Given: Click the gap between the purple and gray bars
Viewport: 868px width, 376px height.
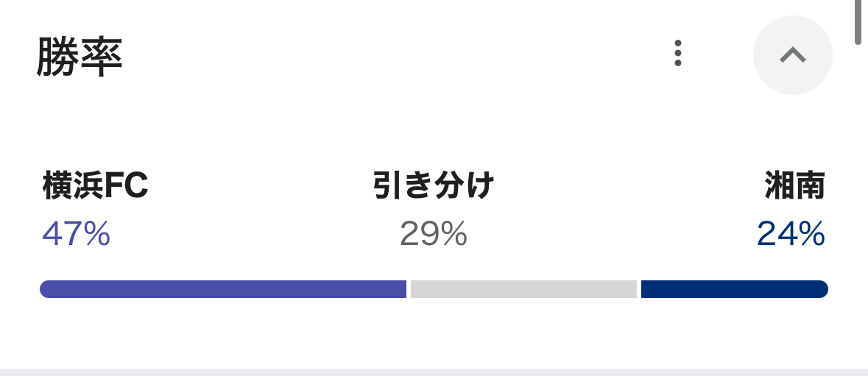Looking at the screenshot, I should point(409,289).
